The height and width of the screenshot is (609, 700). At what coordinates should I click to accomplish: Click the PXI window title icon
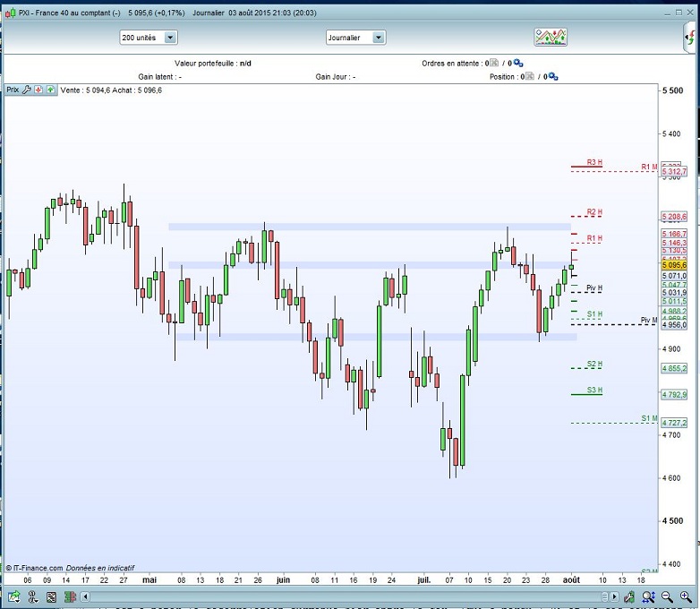pyautogui.click(x=10, y=13)
